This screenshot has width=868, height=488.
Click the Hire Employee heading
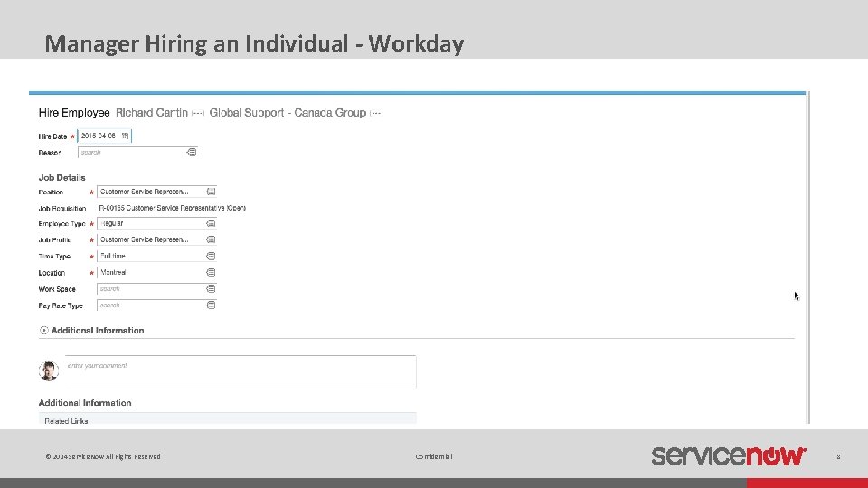74,113
